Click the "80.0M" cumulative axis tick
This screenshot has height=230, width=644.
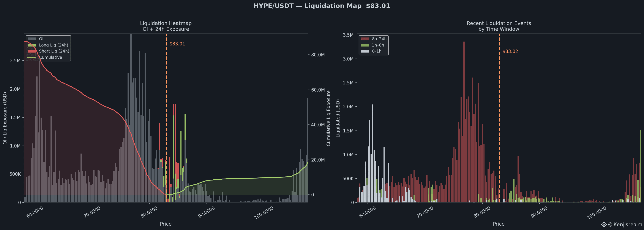[x=318, y=55]
